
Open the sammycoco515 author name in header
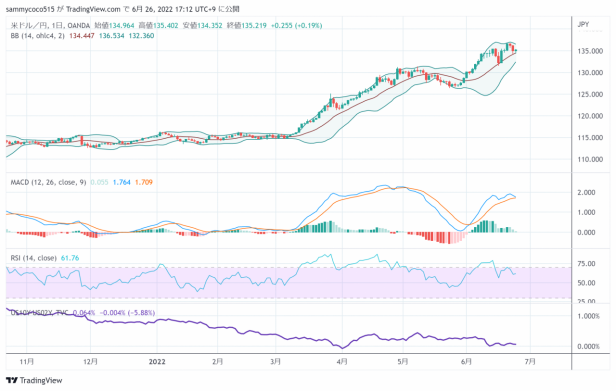(x=30, y=9)
